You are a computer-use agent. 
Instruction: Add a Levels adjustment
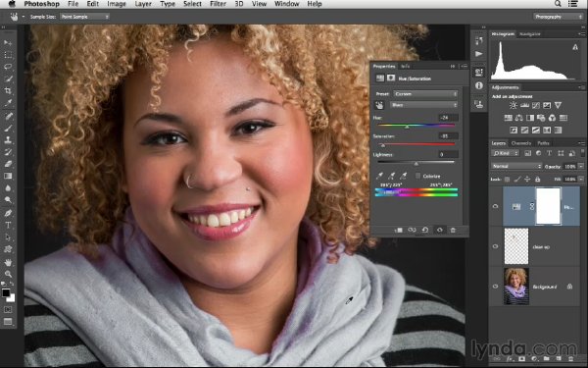(x=524, y=106)
